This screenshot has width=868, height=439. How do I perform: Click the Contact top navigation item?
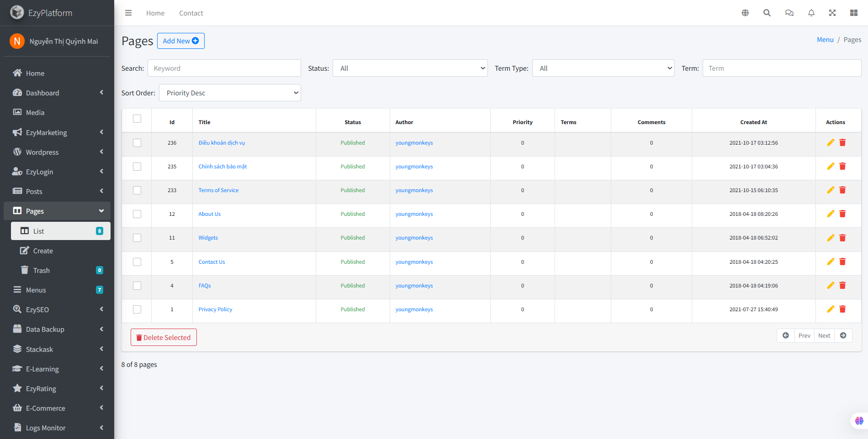click(x=191, y=13)
